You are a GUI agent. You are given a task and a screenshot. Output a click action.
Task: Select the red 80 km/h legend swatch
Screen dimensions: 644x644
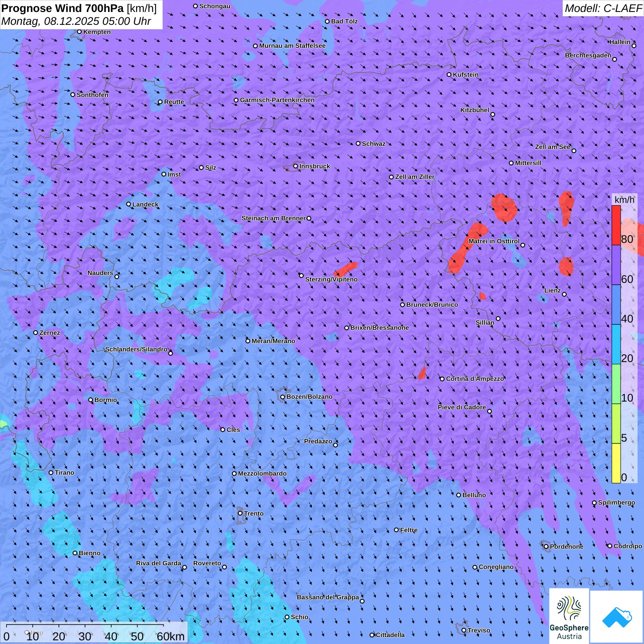[616, 225]
